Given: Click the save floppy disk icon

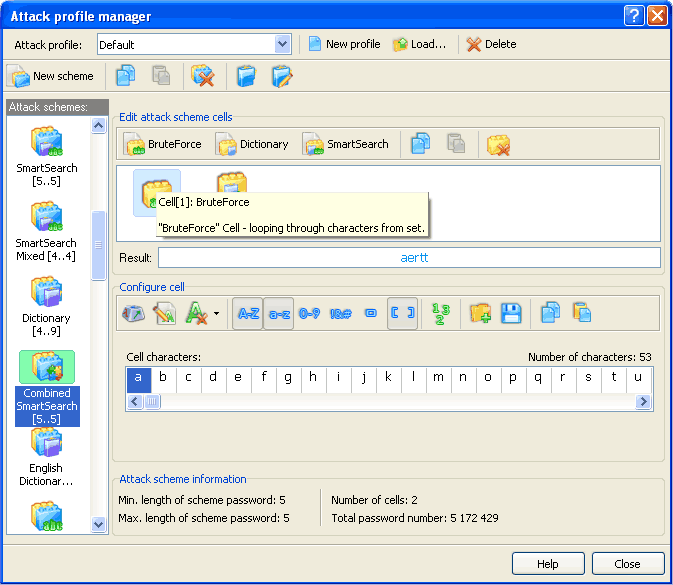Looking at the screenshot, I should click(x=511, y=313).
